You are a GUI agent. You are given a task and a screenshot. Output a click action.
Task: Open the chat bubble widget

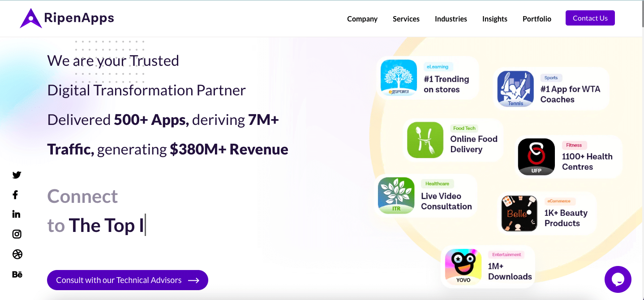tap(618, 279)
